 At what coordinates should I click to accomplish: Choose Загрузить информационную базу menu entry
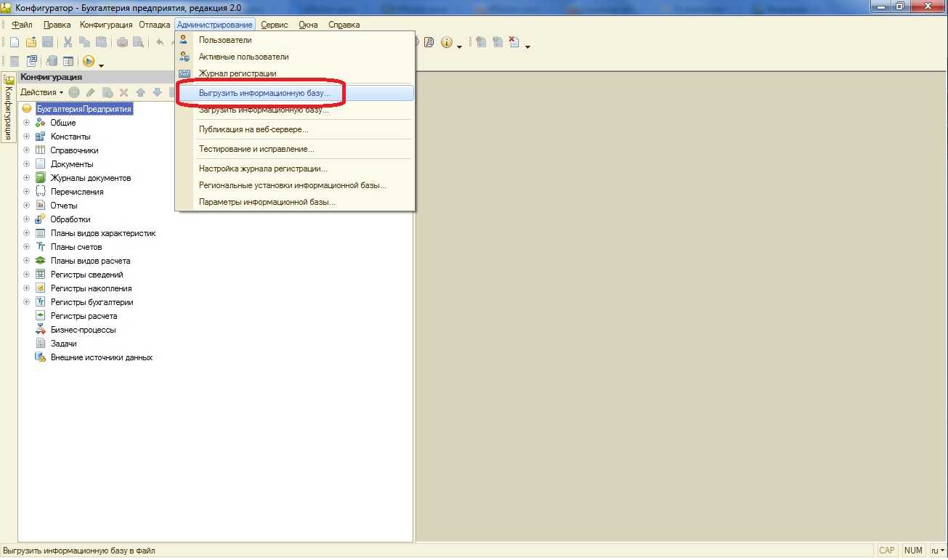[295, 110]
